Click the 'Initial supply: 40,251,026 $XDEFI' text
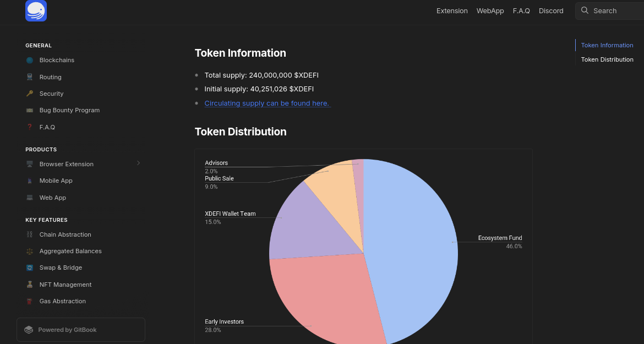Image resolution: width=644 pixels, height=344 pixels. point(259,89)
